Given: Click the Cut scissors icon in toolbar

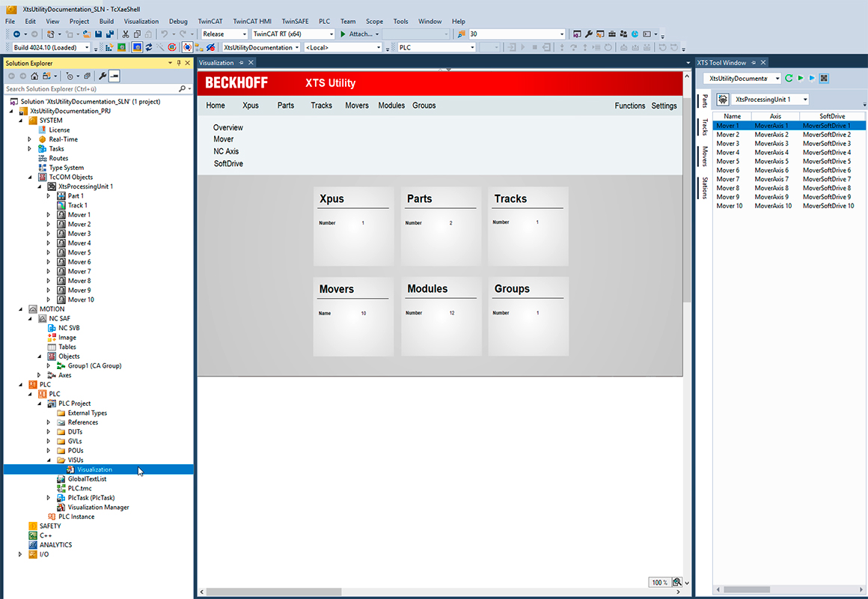Looking at the screenshot, I should pos(126,34).
